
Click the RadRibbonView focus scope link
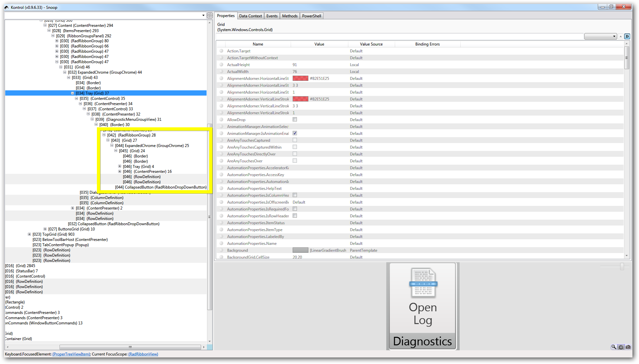(x=143, y=354)
